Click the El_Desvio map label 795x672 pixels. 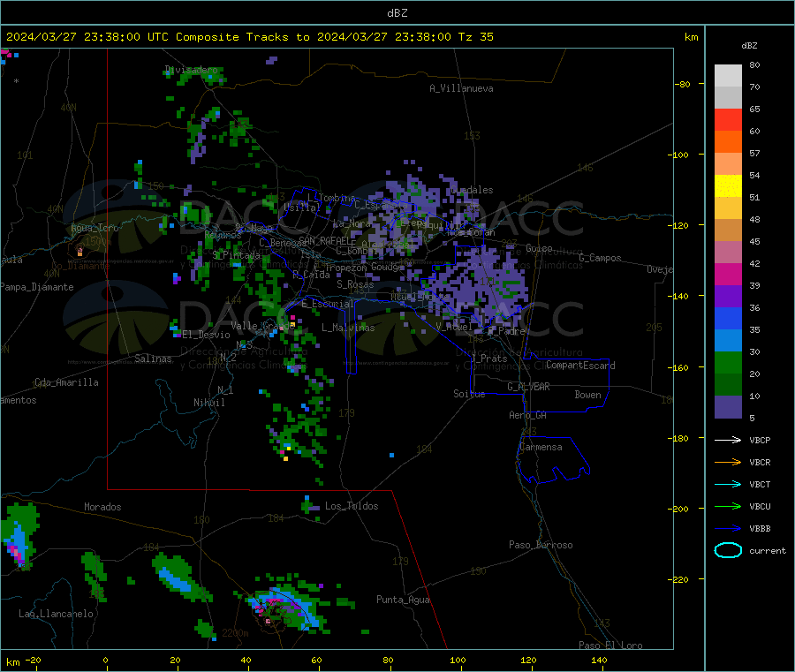tap(206, 335)
